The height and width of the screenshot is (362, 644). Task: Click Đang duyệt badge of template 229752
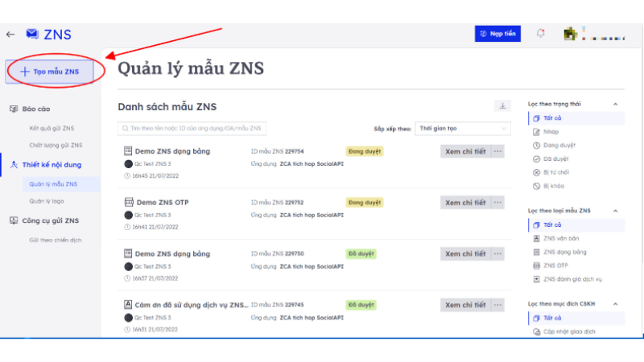click(365, 203)
